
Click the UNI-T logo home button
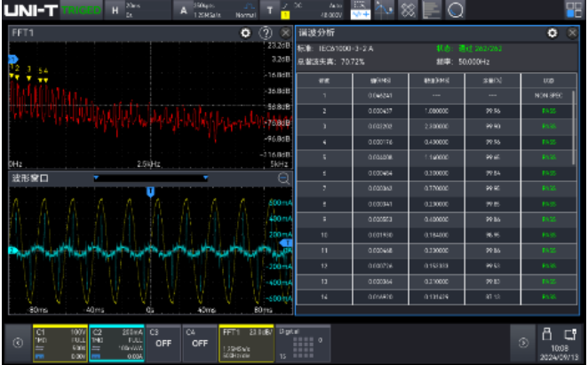(x=29, y=10)
